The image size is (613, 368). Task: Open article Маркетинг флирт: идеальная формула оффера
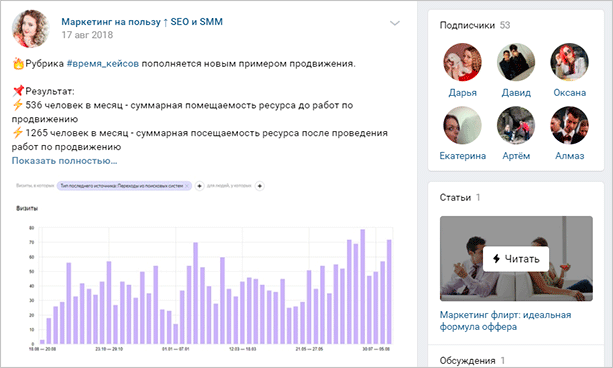pos(505,321)
